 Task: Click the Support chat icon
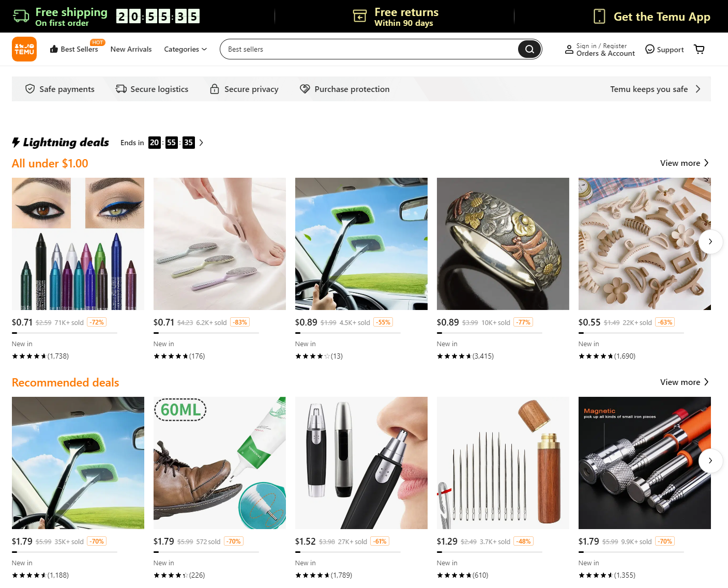click(650, 49)
